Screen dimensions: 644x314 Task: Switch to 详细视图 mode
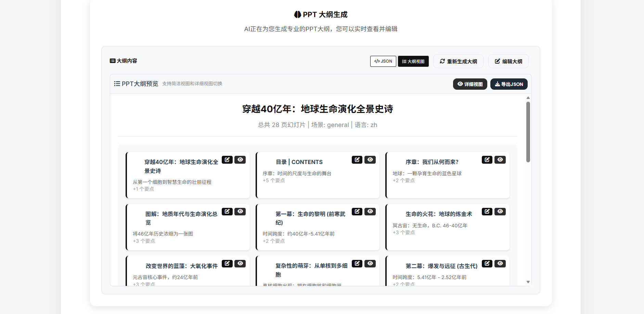(470, 84)
